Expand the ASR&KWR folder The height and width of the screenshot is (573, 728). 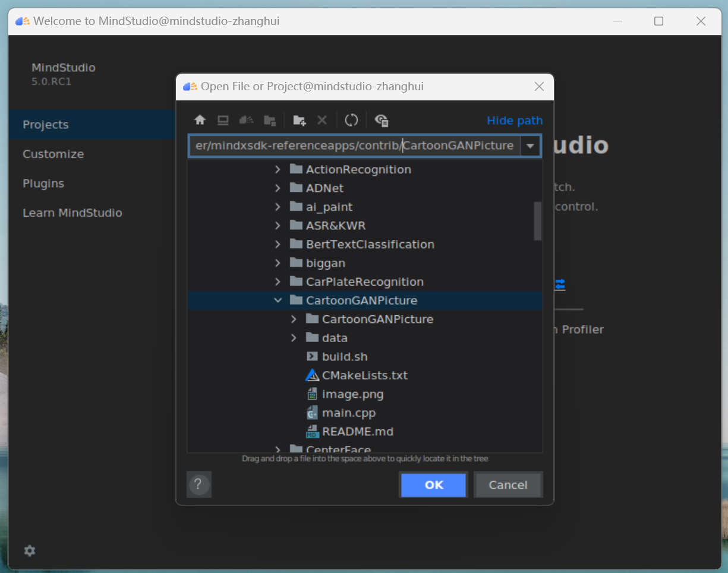[278, 226]
